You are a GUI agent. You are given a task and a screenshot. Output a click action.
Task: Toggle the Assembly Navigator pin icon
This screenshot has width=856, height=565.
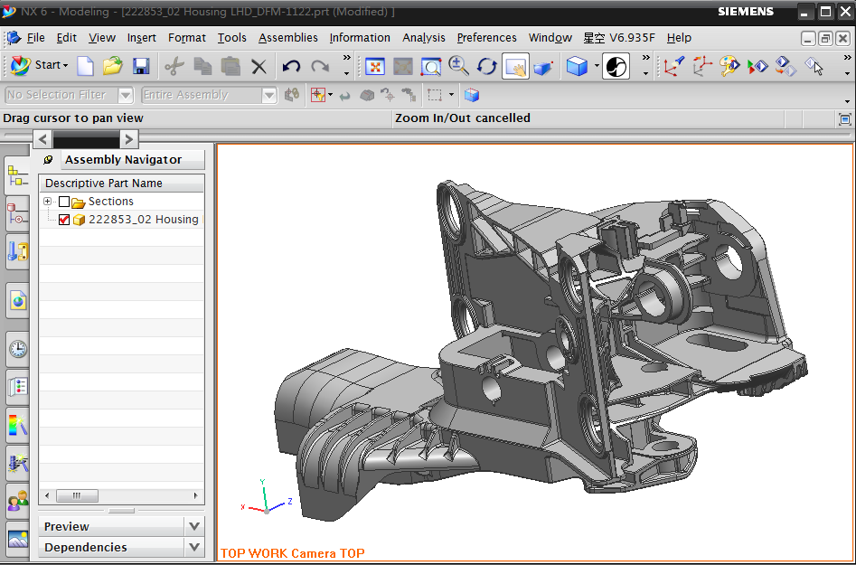click(48, 160)
